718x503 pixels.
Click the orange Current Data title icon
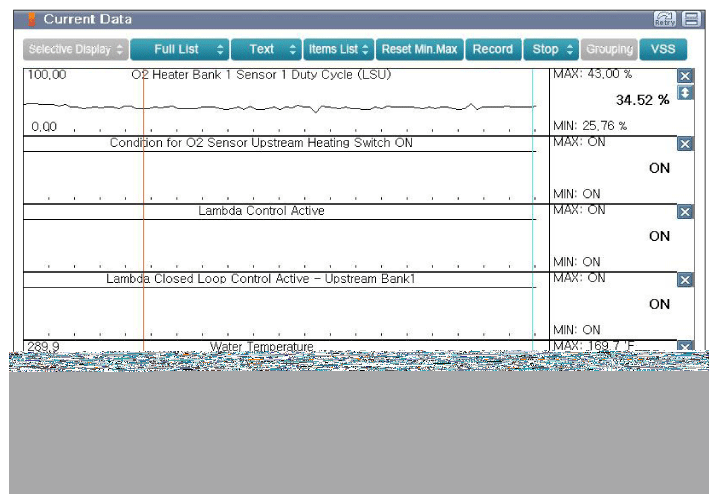coord(30,19)
